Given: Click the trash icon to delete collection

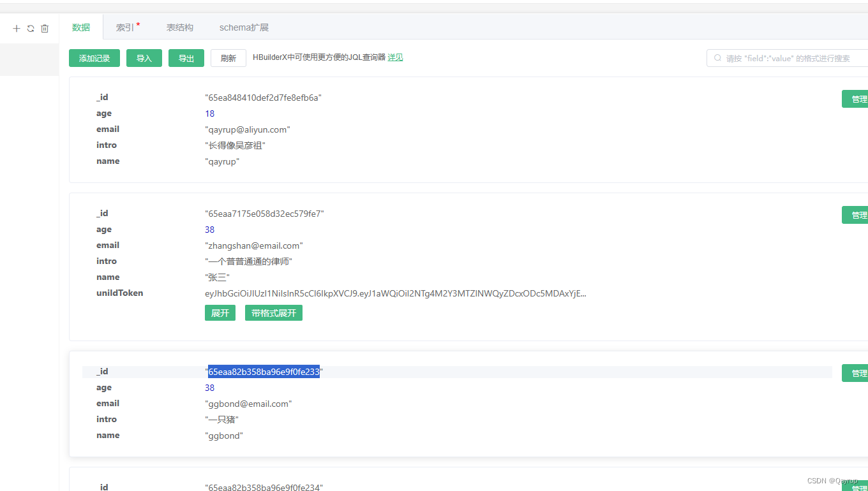Looking at the screenshot, I should [44, 28].
